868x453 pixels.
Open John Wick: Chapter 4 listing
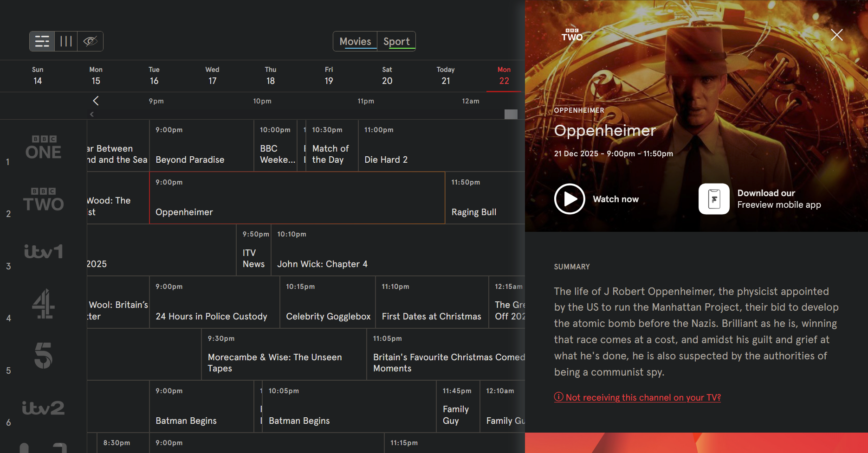pyautogui.click(x=398, y=250)
